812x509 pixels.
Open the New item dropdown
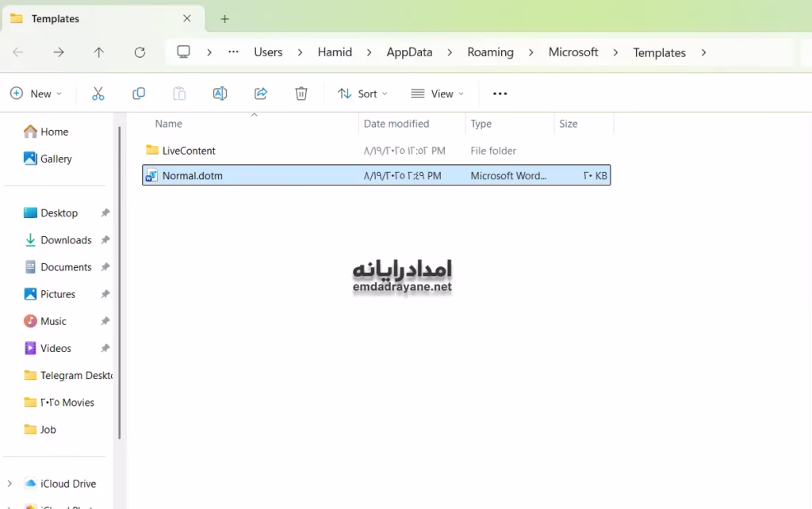pyautogui.click(x=36, y=94)
